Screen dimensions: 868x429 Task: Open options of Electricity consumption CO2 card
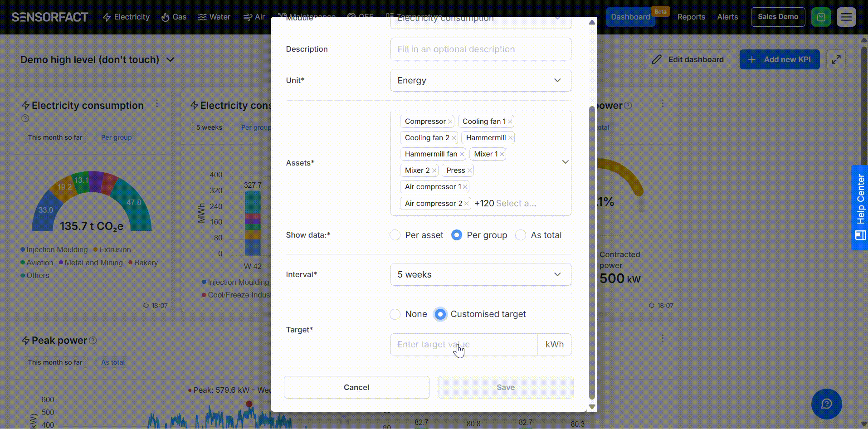coord(157,104)
